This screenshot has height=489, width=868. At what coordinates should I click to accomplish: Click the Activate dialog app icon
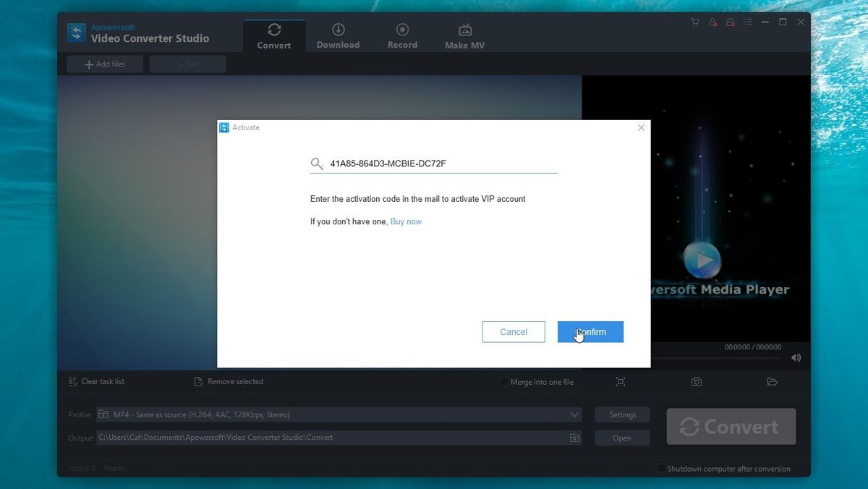224,127
